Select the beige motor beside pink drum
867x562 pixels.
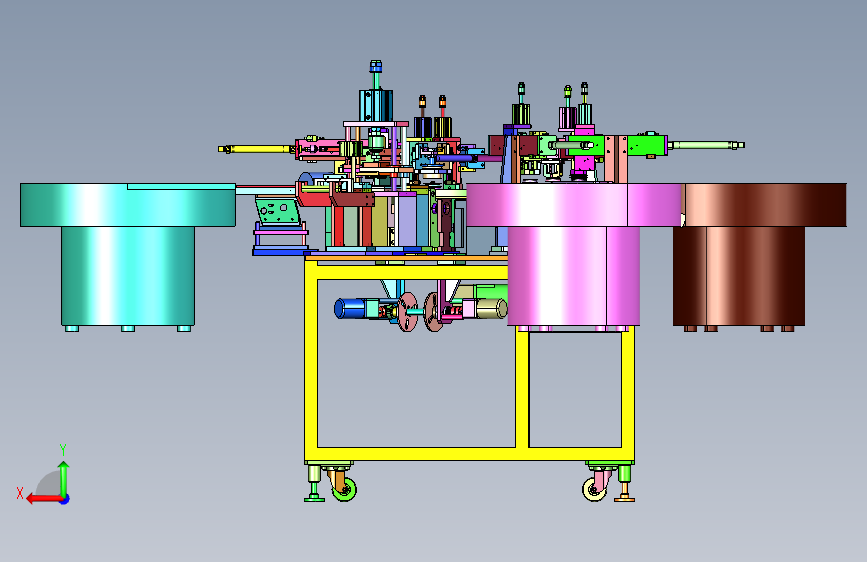pyautogui.click(x=491, y=308)
